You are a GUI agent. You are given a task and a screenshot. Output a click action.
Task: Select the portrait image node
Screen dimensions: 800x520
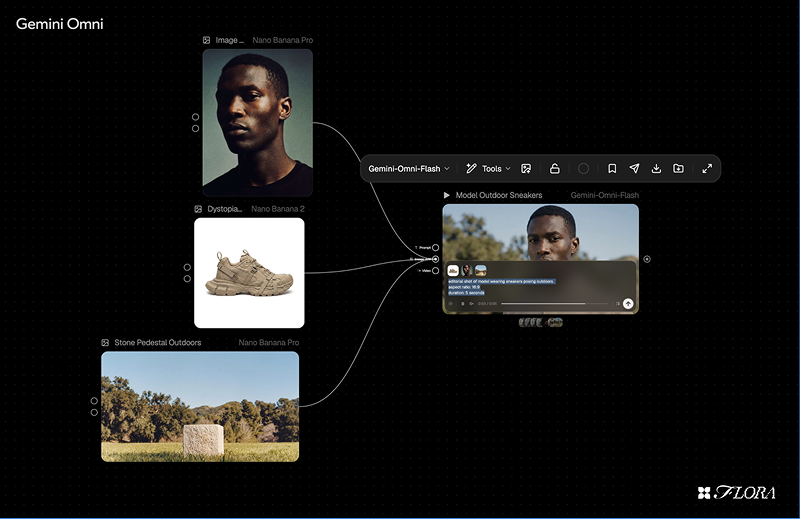point(258,122)
